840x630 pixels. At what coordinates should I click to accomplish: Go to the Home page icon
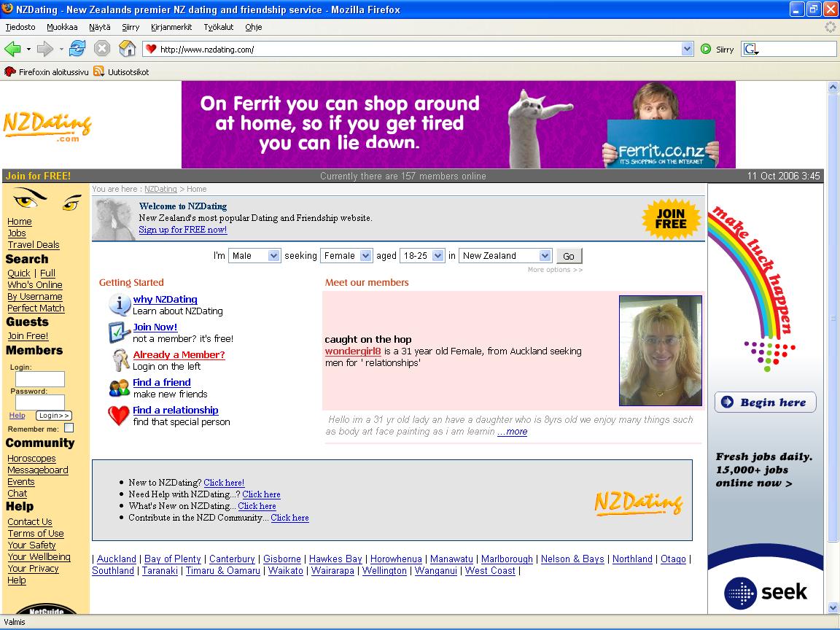127,49
